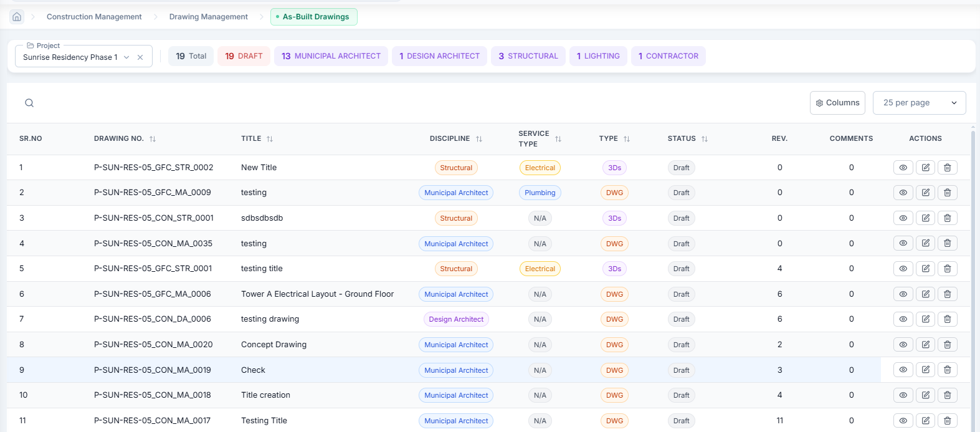View the Testing Title row 11 drawing
The height and width of the screenshot is (432, 980).
click(903, 421)
